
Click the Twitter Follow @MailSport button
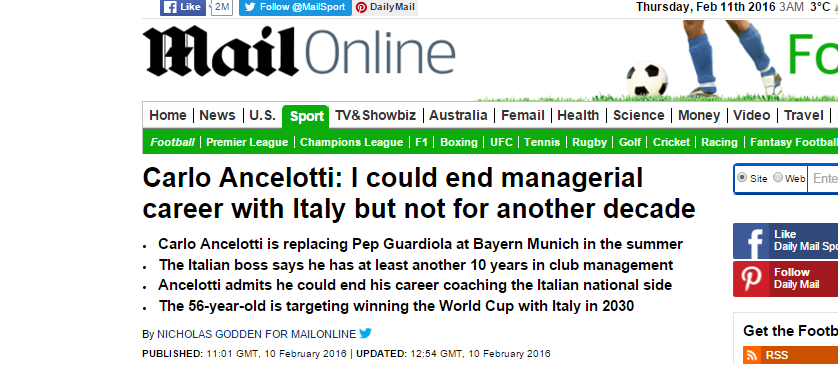point(295,7)
